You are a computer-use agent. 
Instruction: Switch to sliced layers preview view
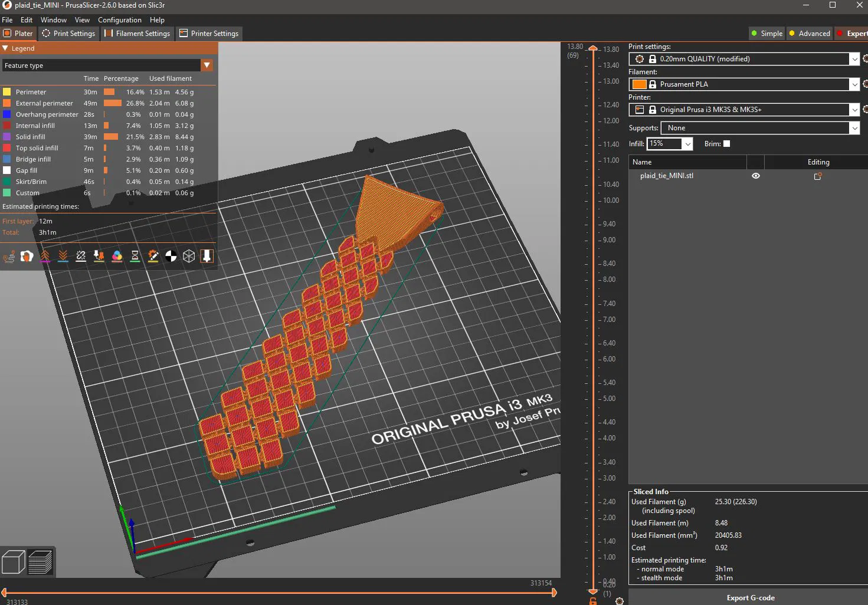click(40, 562)
